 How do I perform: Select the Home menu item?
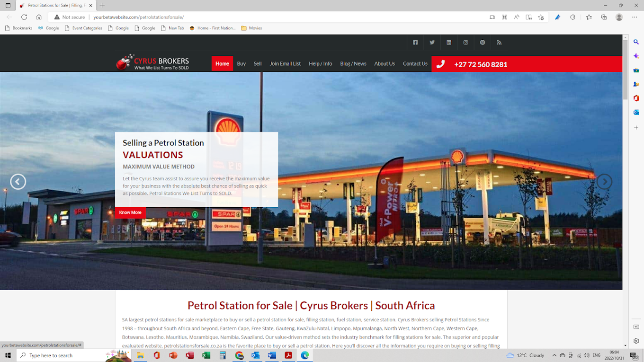[x=222, y=63]
